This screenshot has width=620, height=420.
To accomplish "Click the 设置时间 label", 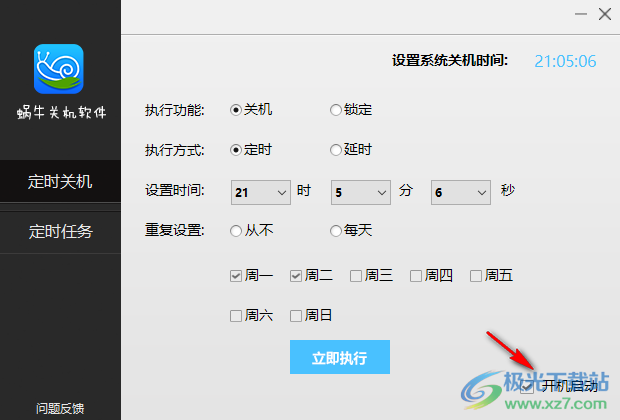I will click(174, 191).
